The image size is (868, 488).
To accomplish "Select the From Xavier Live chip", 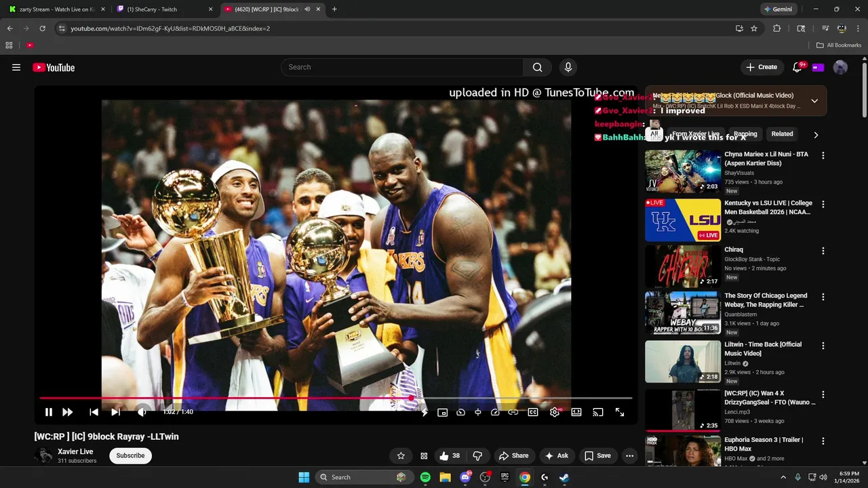I will (695, 134).
